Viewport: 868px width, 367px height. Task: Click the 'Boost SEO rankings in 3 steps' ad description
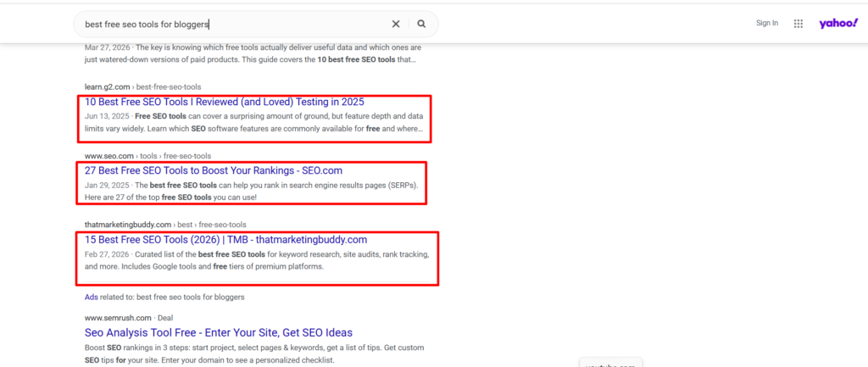[x=254, y=353]
